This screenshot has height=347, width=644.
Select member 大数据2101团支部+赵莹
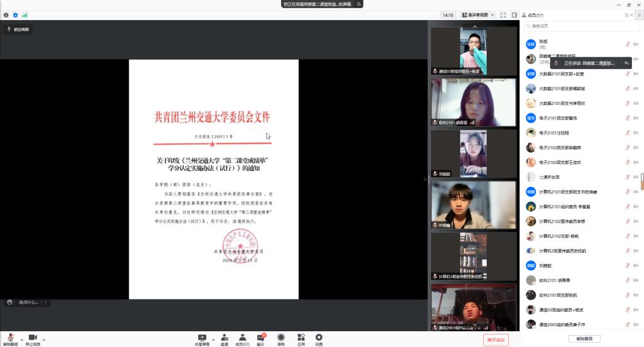(581, 74)
